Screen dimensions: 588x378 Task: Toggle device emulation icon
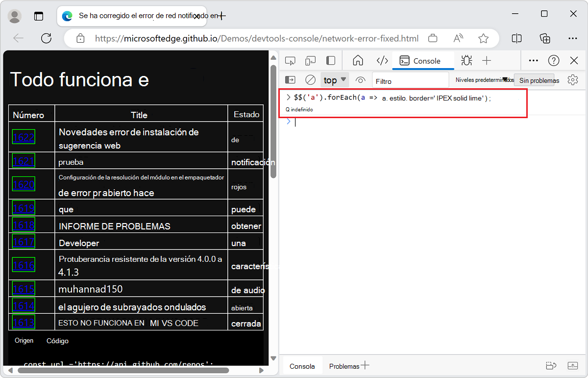tap(310, 61)
